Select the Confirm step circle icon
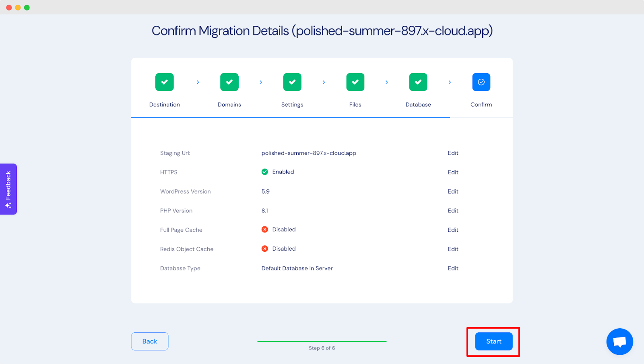Image resolution: width=644 pixels, height=364 pixels. (x=481, y=82)
